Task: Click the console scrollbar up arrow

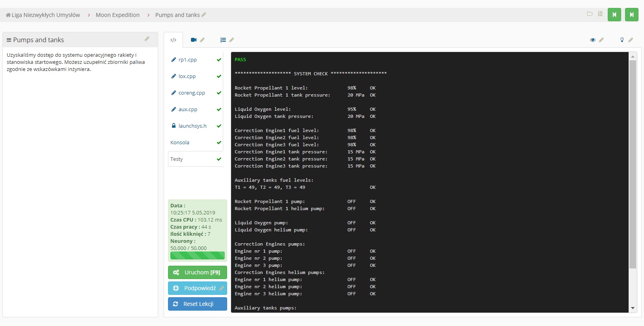Action: 633,56
